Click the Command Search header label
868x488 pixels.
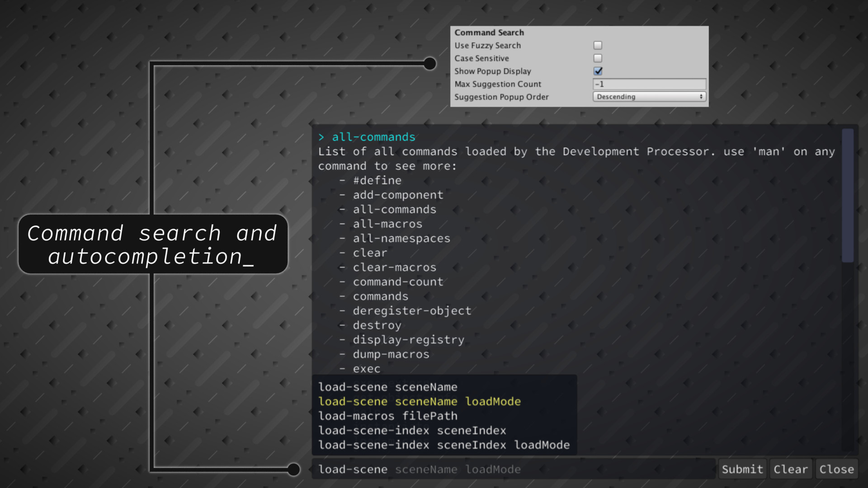[x=489, y=33]
